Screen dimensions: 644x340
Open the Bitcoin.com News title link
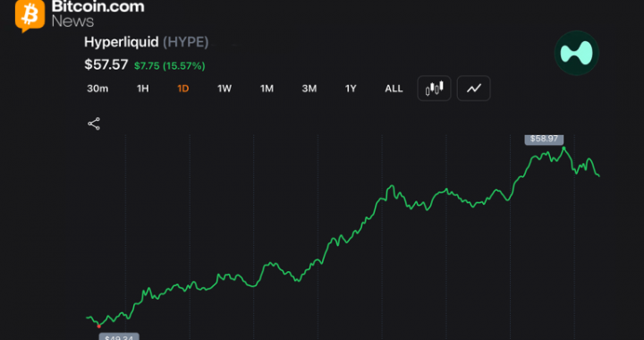pyautogui.click(x=97, y=13)
